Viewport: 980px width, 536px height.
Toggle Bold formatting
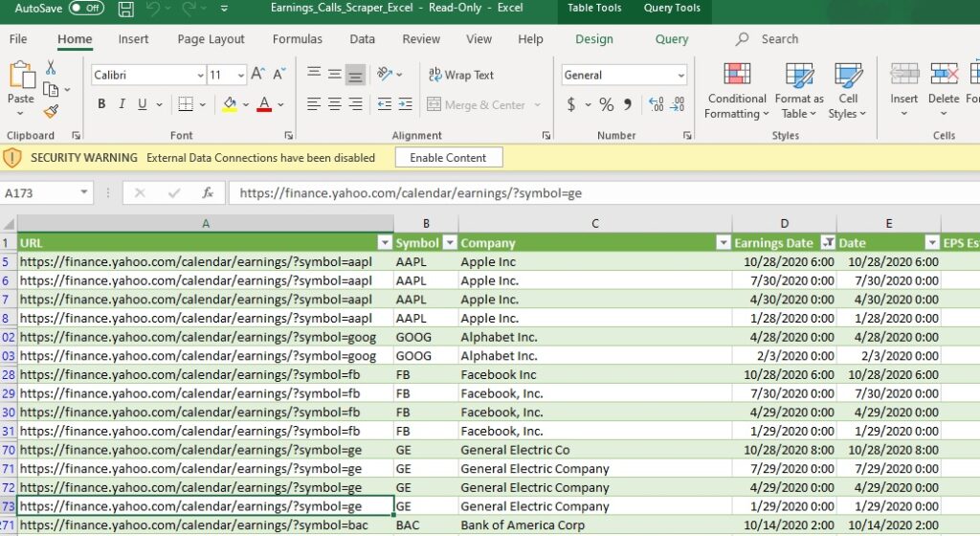coord(101,103)
